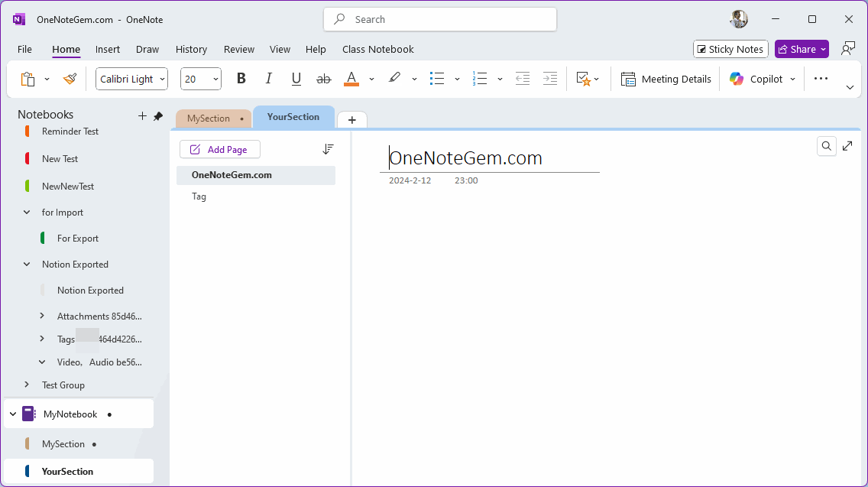Switch to the Review ribbon tab
868x487 pixels.
pyautogui.click(x=239, y=49)
